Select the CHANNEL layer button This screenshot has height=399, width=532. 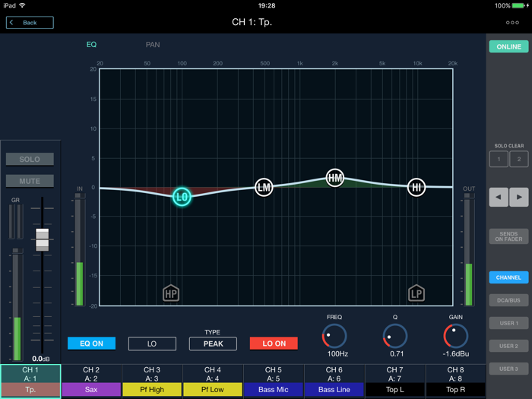click(508, 277)
